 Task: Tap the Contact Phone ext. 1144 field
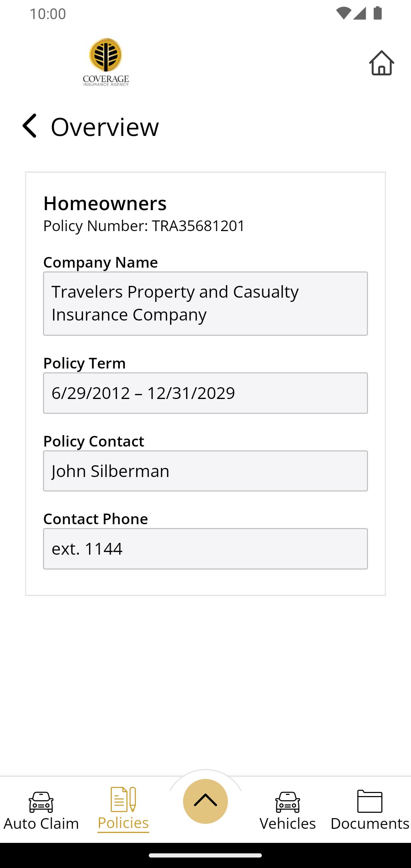click(205, 549)
